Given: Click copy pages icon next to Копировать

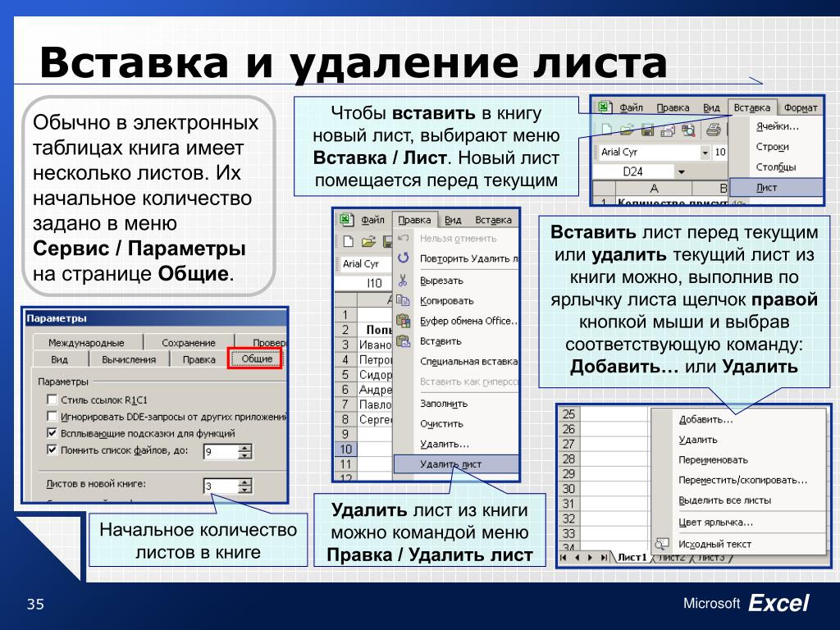Looking at the screenshot, I should (x=403, y=300).
